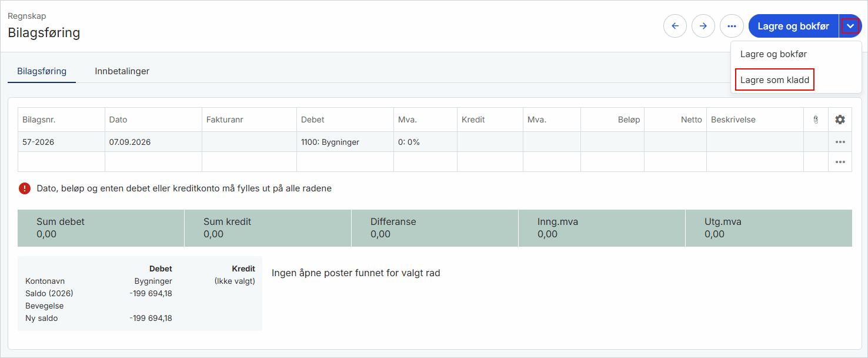Switch to the Innbetalinger tab
Viewport: 868px width, 358px height.
coord(122,71)
